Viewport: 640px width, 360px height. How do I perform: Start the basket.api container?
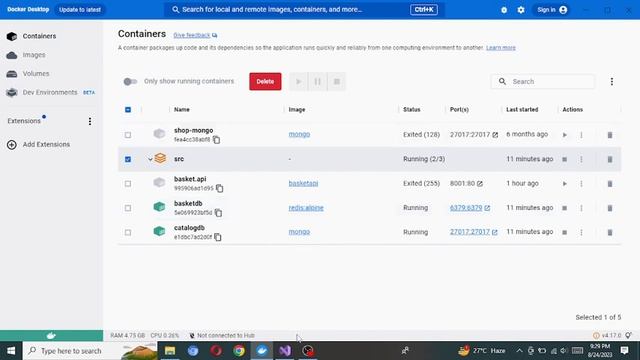coord(564,184)
